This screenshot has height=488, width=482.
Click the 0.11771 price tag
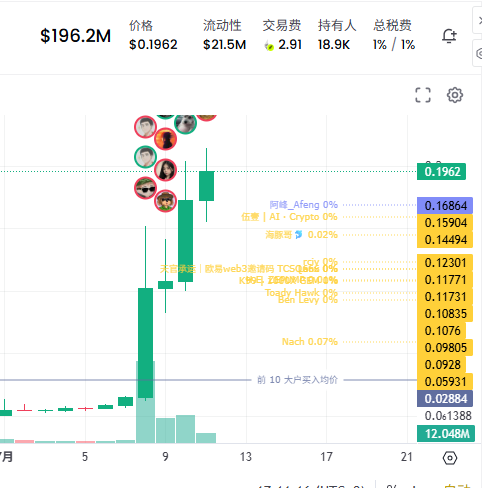pyautogui.click(x=445, y=280)
